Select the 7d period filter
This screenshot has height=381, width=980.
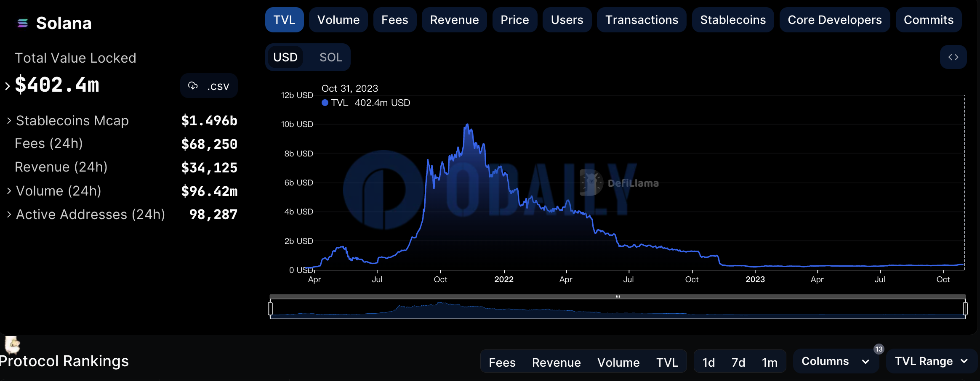coord(738,362)
